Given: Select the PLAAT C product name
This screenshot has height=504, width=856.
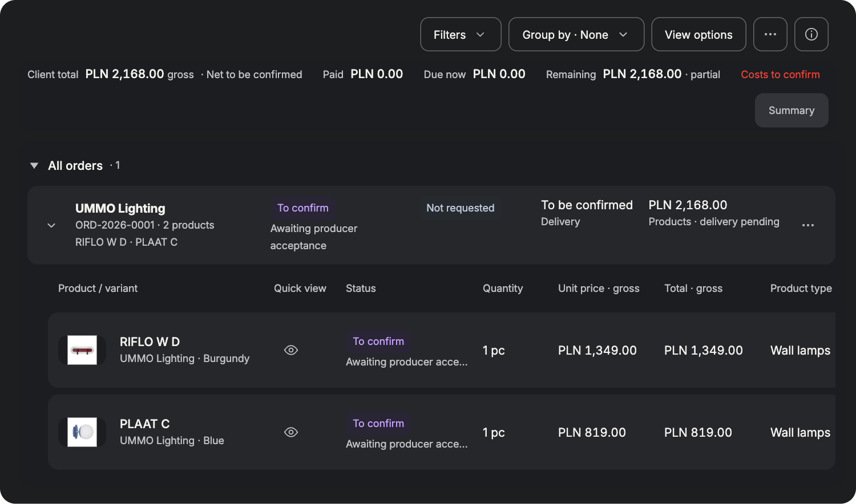Looking at the screenshot, I should point(144,424).
